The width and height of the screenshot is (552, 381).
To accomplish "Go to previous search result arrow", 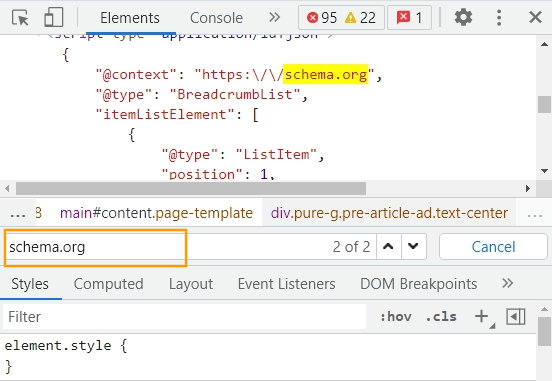I will click(x=388, y=246).
